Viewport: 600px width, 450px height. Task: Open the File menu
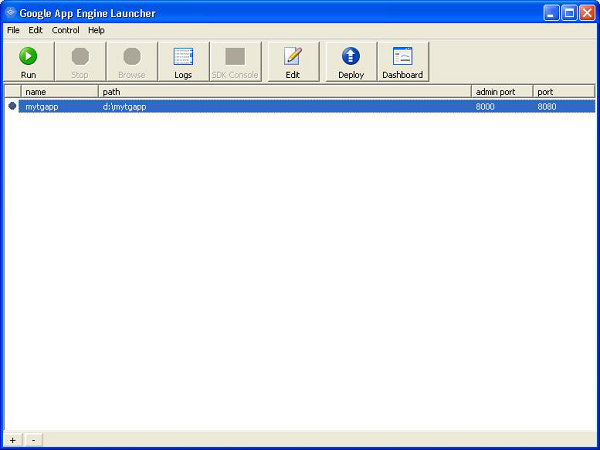point(13,30)
